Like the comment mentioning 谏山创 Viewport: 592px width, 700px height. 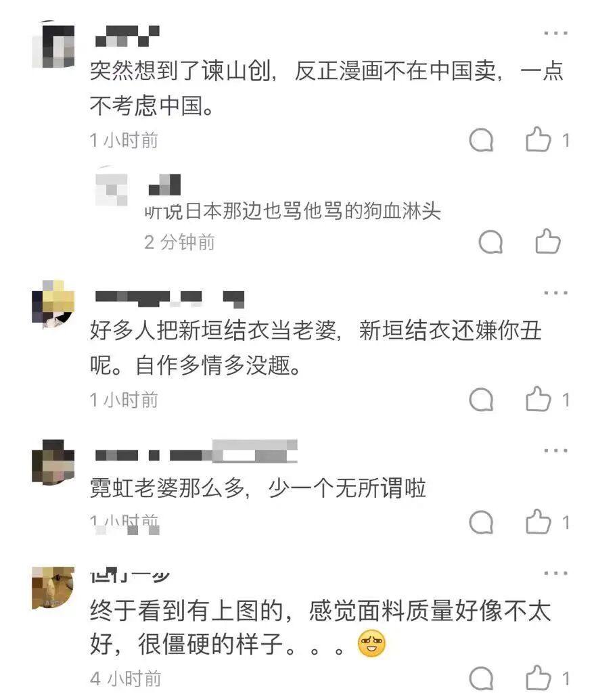pyautogui.click(x=538, y=140)
